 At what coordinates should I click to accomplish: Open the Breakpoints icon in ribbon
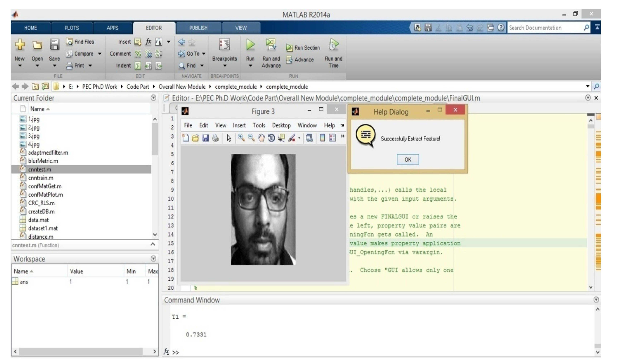tap(224, 45)
